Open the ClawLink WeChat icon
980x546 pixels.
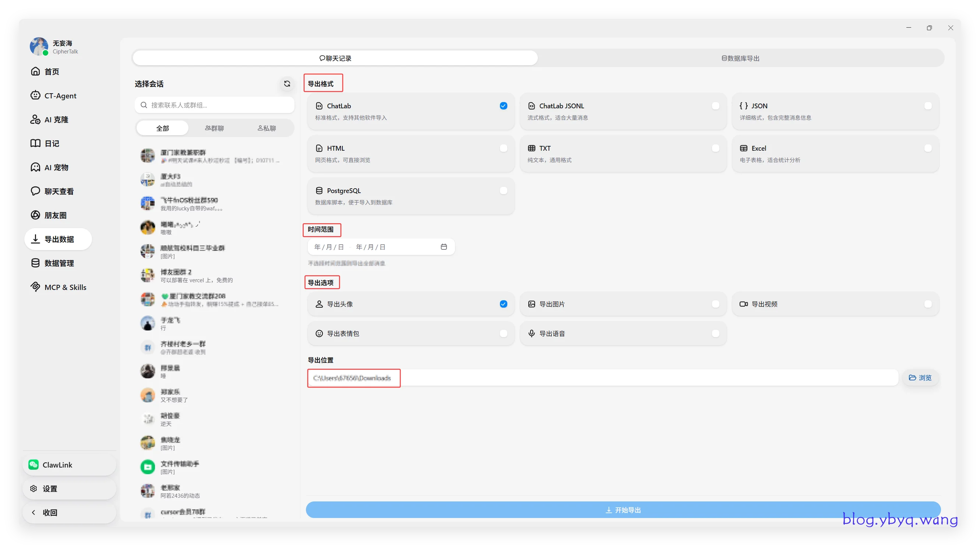point(34,464)
